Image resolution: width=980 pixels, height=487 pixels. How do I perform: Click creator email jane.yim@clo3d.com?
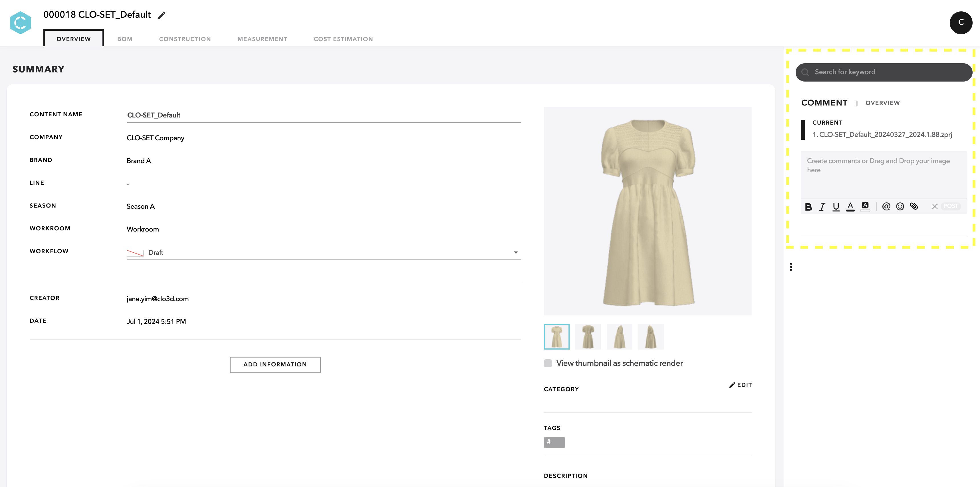point(158,299)
